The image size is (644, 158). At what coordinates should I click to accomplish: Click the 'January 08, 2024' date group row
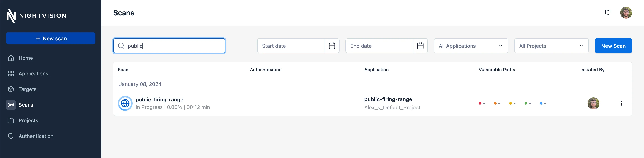[372, 84]
